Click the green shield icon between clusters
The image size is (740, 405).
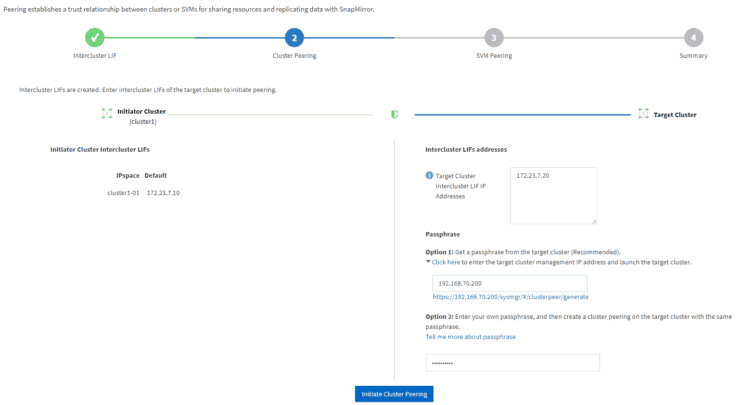(x=394, y=114)
